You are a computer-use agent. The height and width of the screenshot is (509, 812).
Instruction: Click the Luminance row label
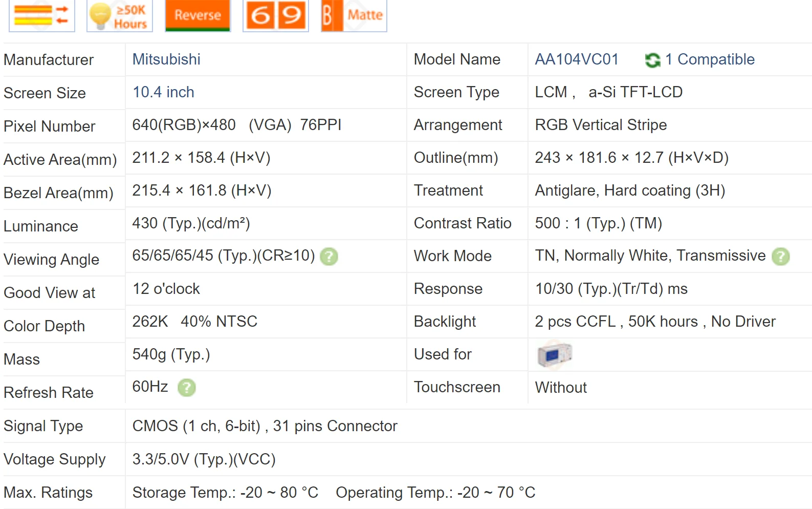coord(41,226)
